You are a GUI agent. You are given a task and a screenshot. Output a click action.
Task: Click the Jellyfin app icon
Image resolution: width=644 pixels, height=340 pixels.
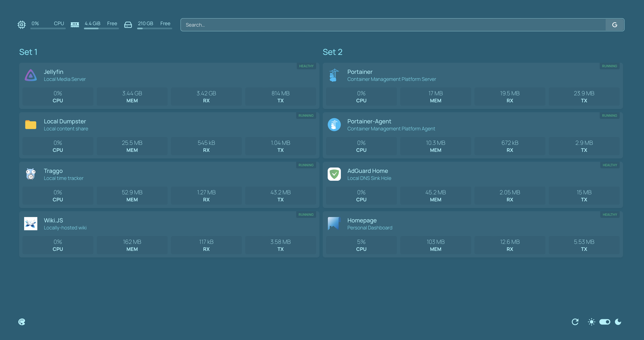[x=31, y=75]
